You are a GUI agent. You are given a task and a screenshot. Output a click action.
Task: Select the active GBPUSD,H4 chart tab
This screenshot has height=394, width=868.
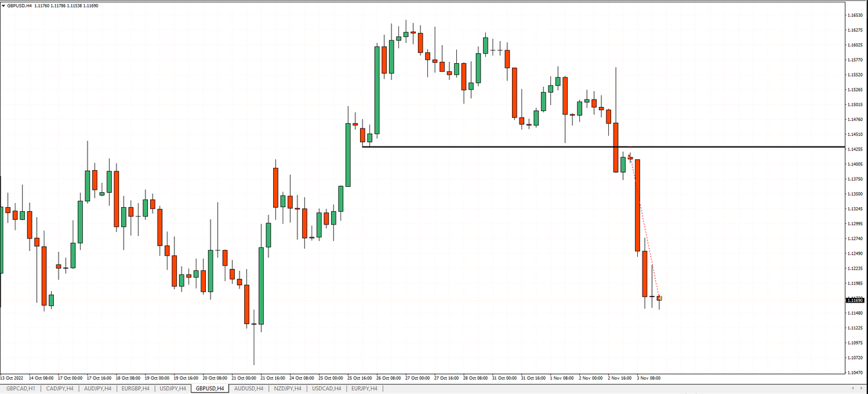(211, 389)
